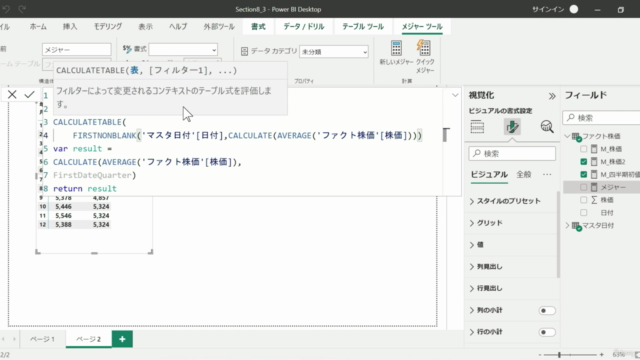Open the 挿入 ribbon tab

70,27
